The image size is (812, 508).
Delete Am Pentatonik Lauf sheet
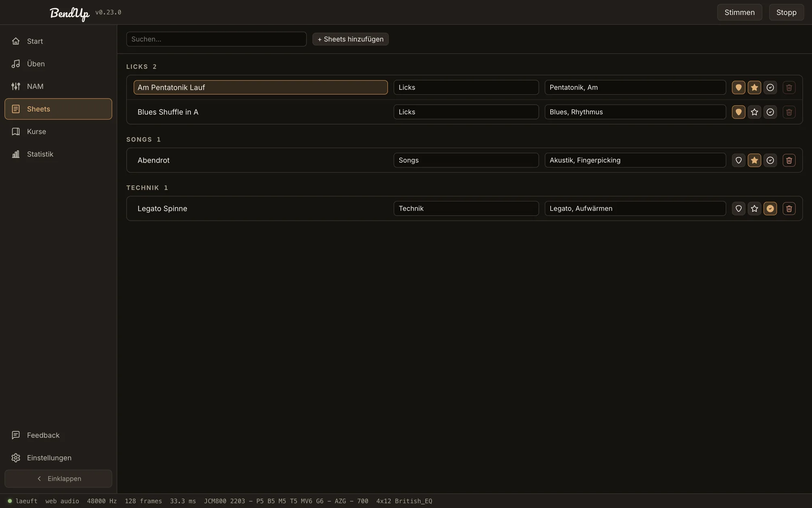click(789, 87)
